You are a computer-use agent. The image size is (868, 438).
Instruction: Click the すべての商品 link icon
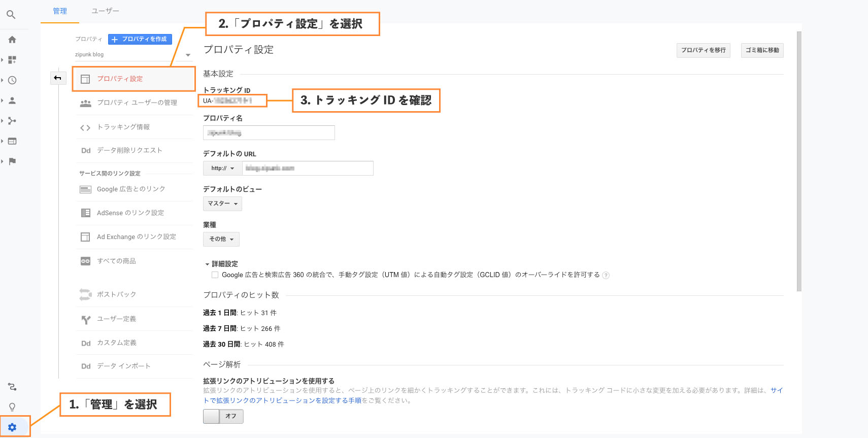[x=85, y=261]
